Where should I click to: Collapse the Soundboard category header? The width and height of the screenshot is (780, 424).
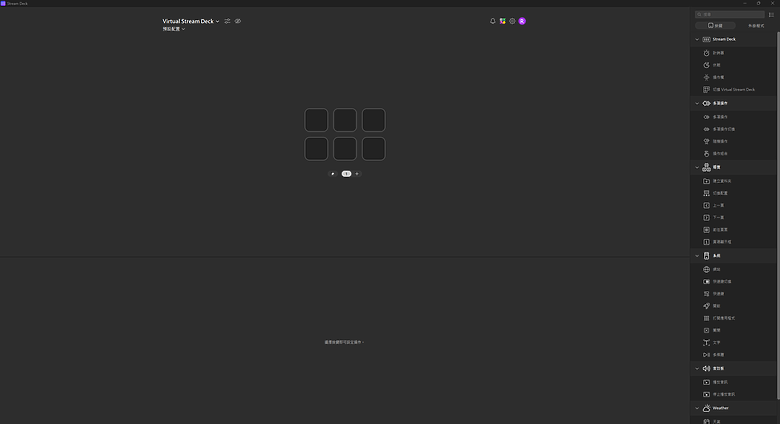click(x=734, y=369)
